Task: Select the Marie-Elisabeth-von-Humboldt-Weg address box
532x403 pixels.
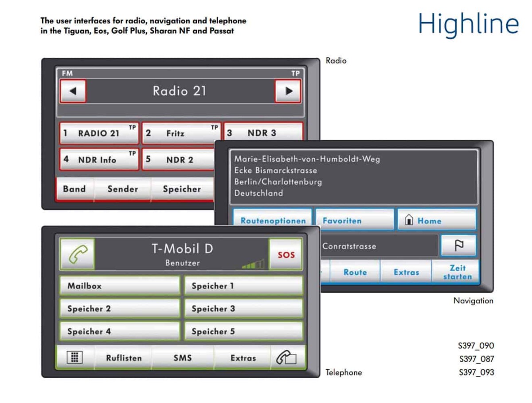Action: [x=354, y=177]
